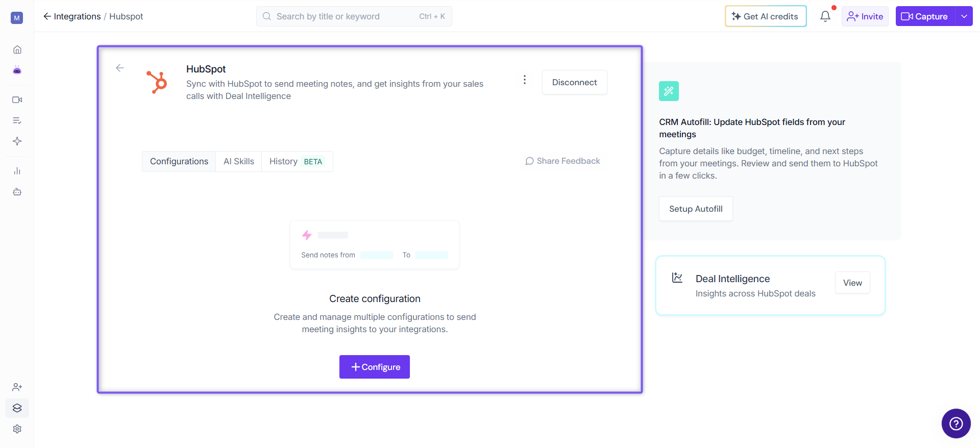Switch to the Configurations tab

[x=179, y=161]
